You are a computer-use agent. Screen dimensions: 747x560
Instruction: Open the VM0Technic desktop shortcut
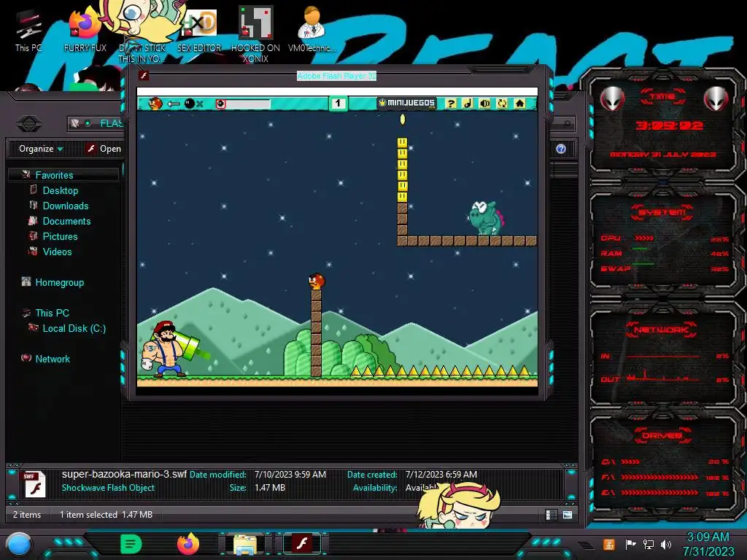(x=311, y=29)
